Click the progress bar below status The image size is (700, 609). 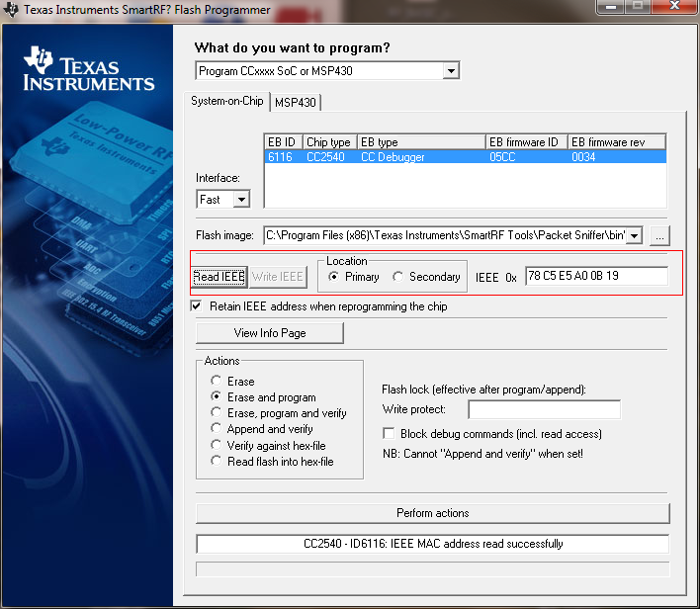(433, 569)
